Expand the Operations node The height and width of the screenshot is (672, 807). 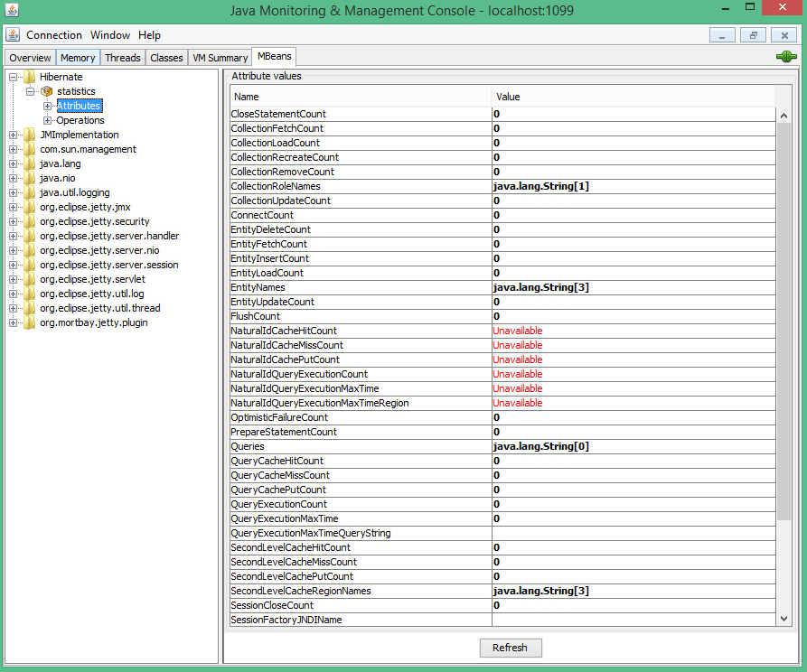tap(47, 120)
